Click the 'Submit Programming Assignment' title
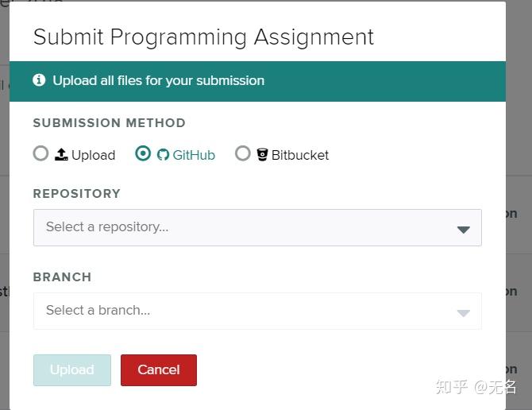This screenshot has height=410, width=532. pos(203,37)
